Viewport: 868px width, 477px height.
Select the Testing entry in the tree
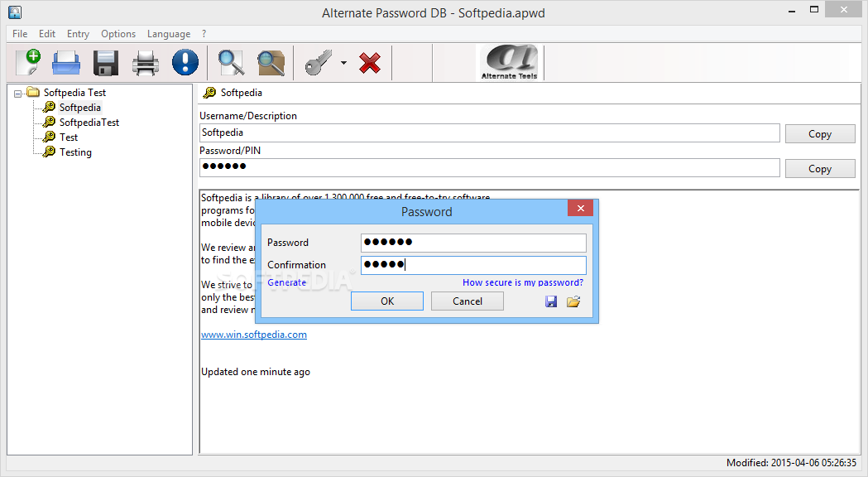click(x=76, y=152)
